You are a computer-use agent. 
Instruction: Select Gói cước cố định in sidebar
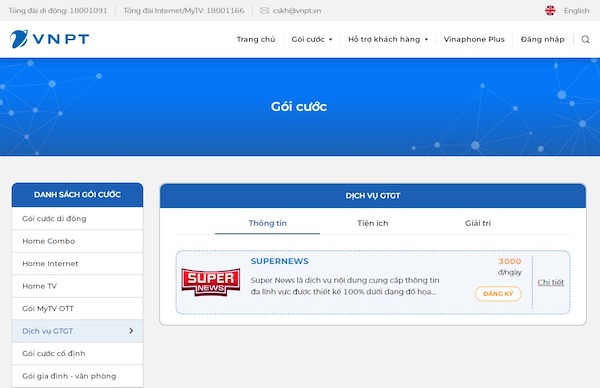tap(77, 354)
